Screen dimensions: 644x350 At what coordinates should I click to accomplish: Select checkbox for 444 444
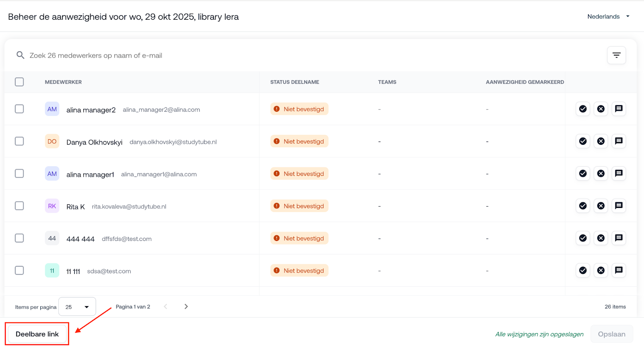(19, 238)
